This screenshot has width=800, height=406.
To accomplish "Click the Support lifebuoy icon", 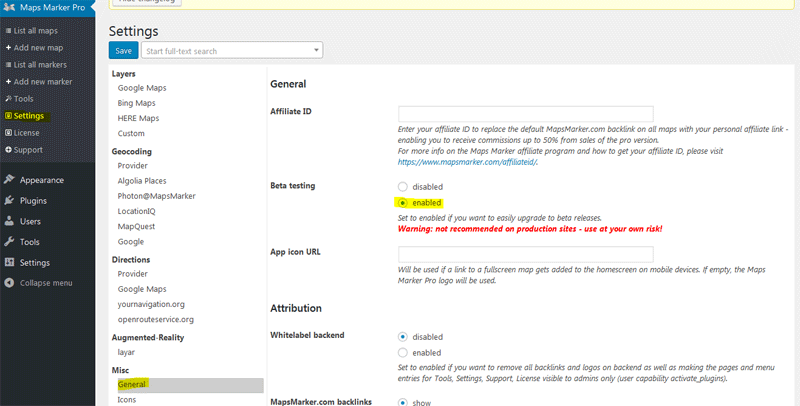I will click(x=8, y=150).
